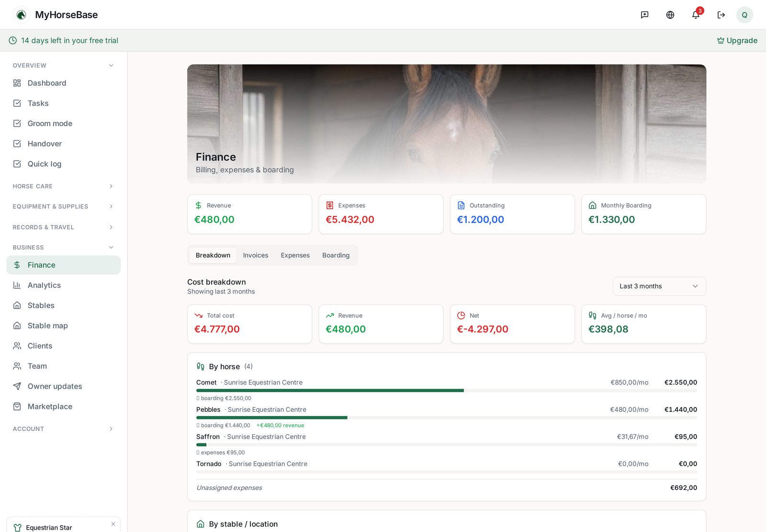Open the Groom mode page
This screenshot has height=532, width=766.
(64, 124)
